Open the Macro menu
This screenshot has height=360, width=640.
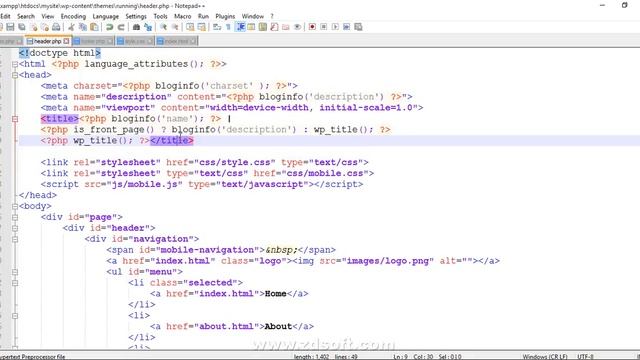point(182,16)
